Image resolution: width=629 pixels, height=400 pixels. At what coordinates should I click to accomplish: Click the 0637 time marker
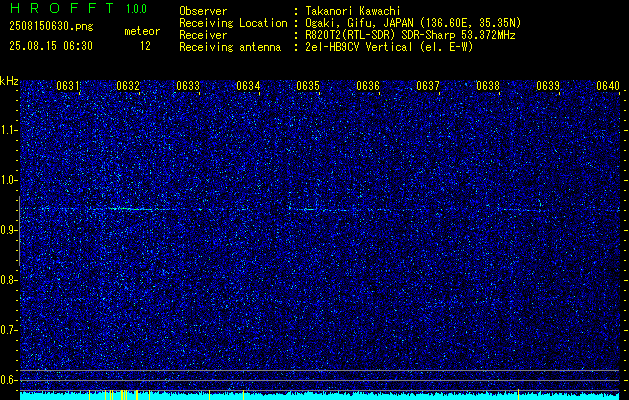(428, 86)
